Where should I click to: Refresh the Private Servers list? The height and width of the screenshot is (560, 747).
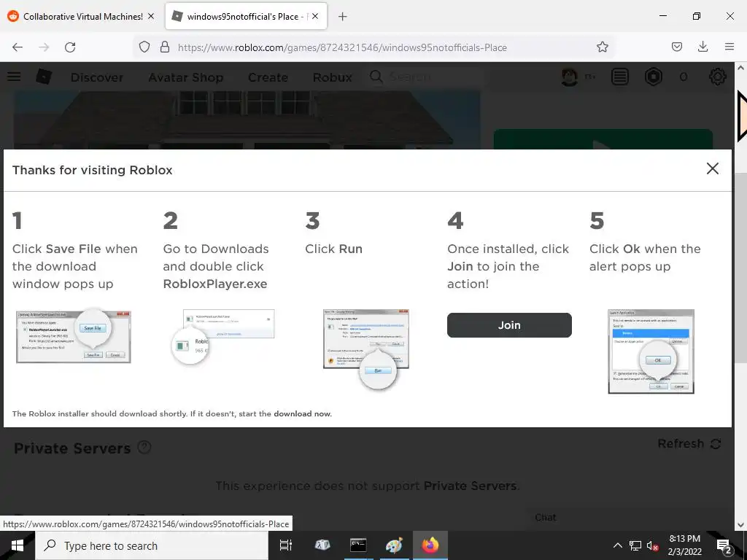pyautogui.click(x=689, y=444)
